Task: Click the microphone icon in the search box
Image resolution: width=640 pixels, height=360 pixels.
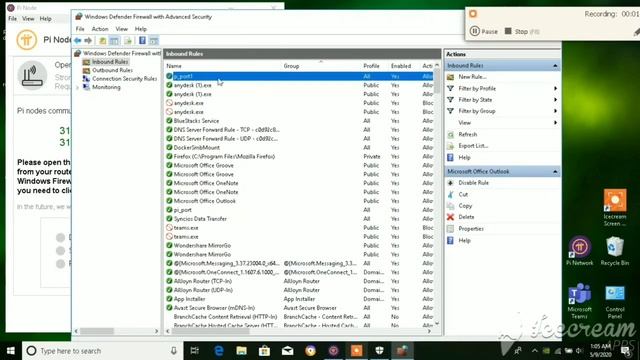Action: (x=174, y=351)
